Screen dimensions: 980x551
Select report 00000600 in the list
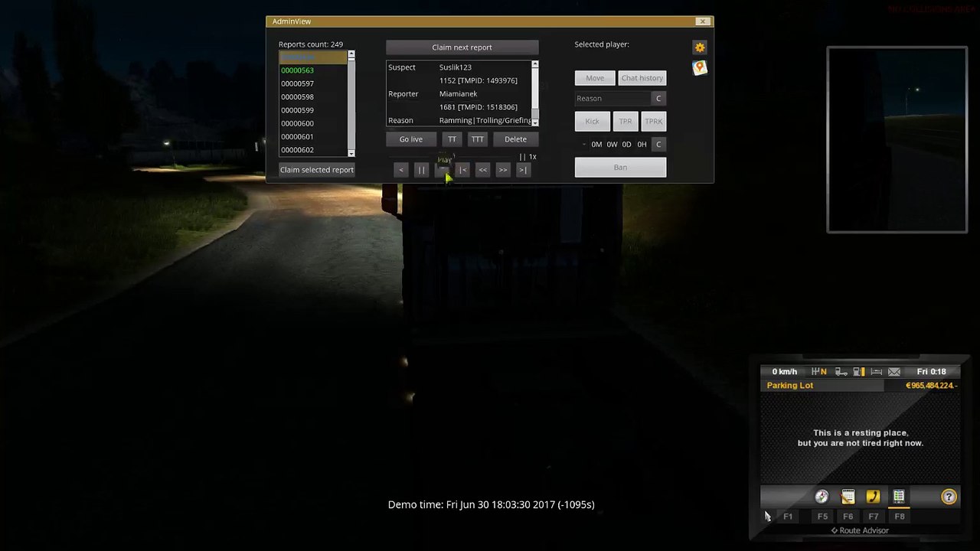point(312,123)
